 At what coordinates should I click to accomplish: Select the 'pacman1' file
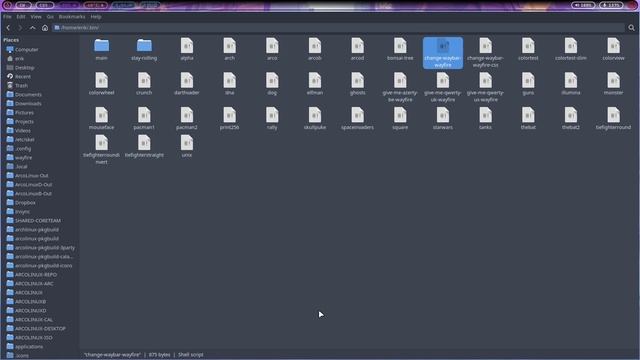click(144, 119)
